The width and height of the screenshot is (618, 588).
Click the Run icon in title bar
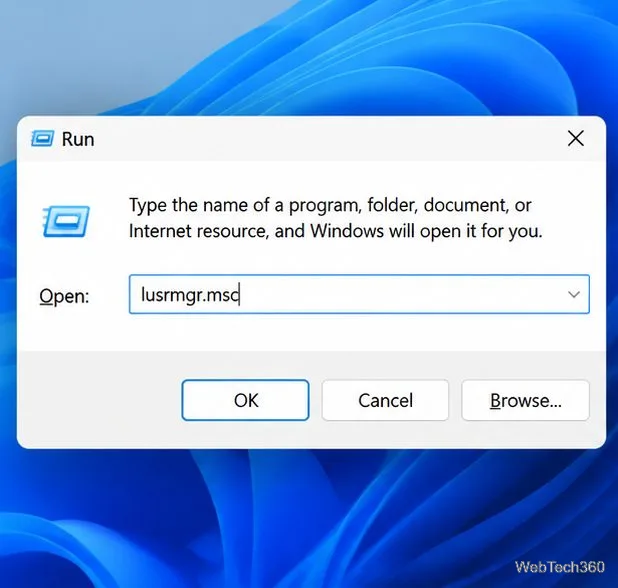[42, 138]
